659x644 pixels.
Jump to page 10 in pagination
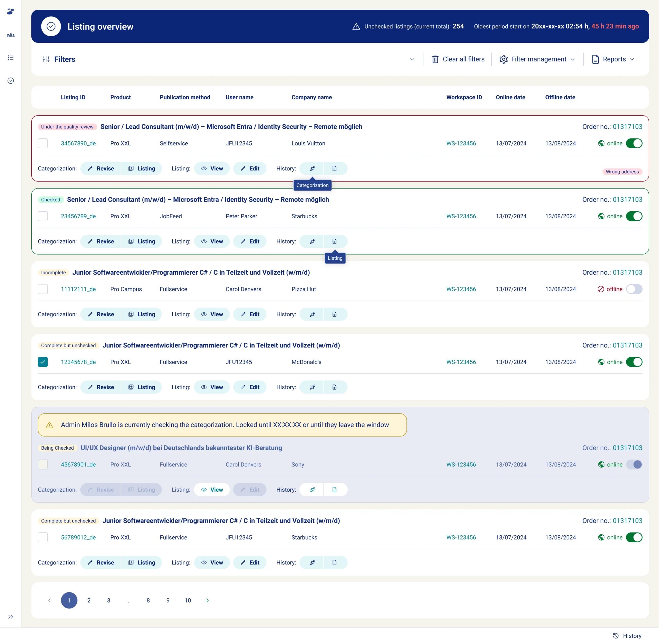point(188,600)
